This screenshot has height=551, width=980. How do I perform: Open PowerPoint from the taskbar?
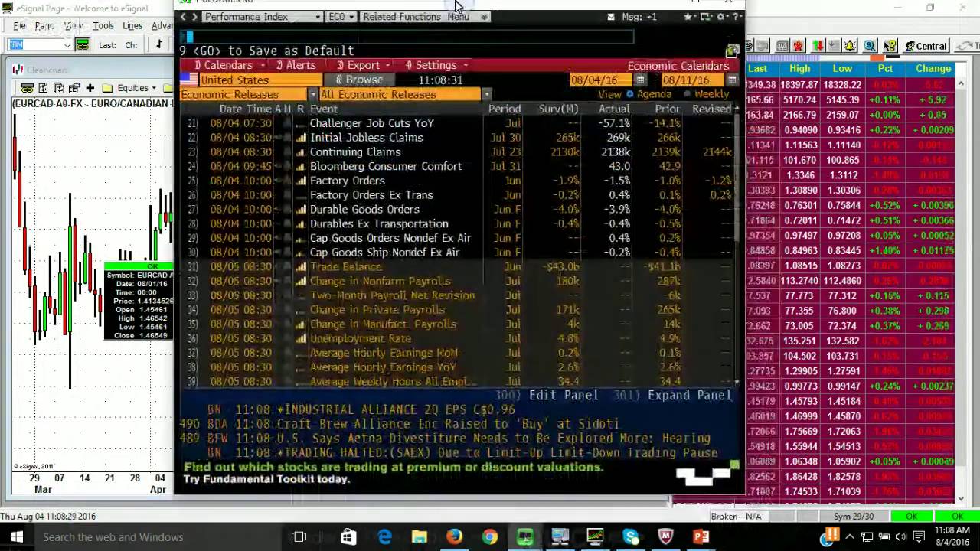pyautogui.click(x=701, y=536)
